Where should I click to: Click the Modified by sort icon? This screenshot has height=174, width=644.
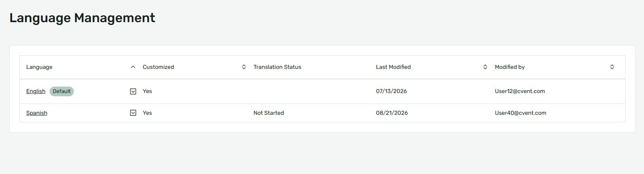coord(612,67)
